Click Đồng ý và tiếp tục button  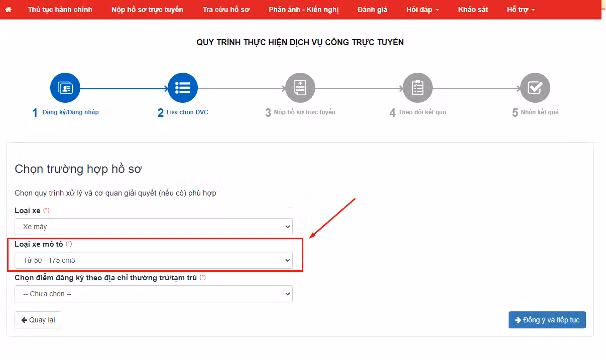tap(547, 320)
